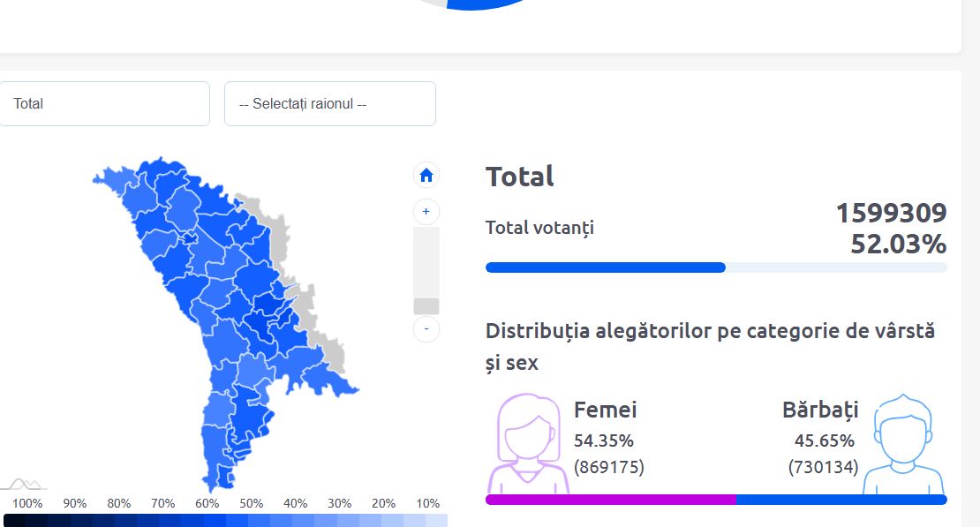
Task: Click the map home reset icon
Action: [426, 176]
